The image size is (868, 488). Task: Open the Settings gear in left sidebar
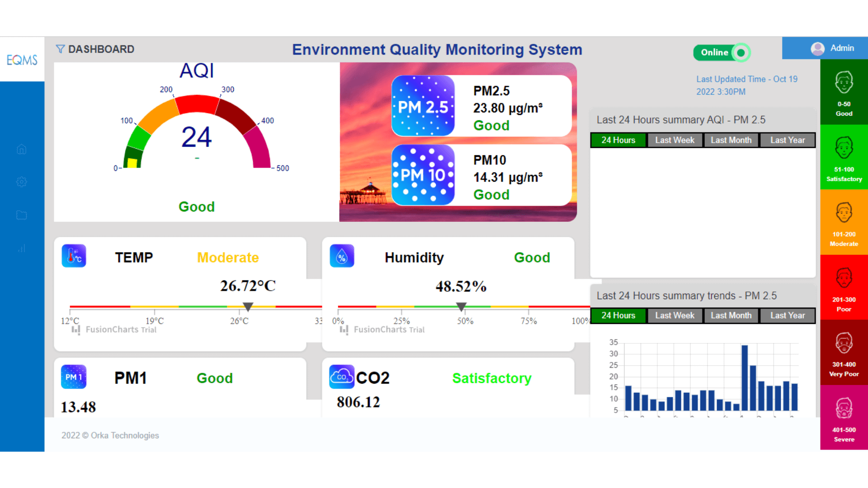(x=21, y=182)
